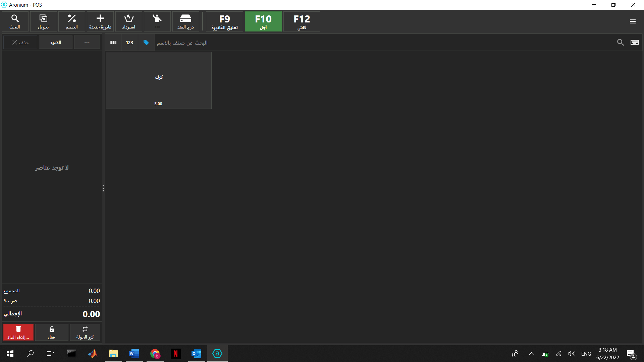Open the search (البحث) toolbar button
This screenshot has height=362, width=644.
click(15, 21)
